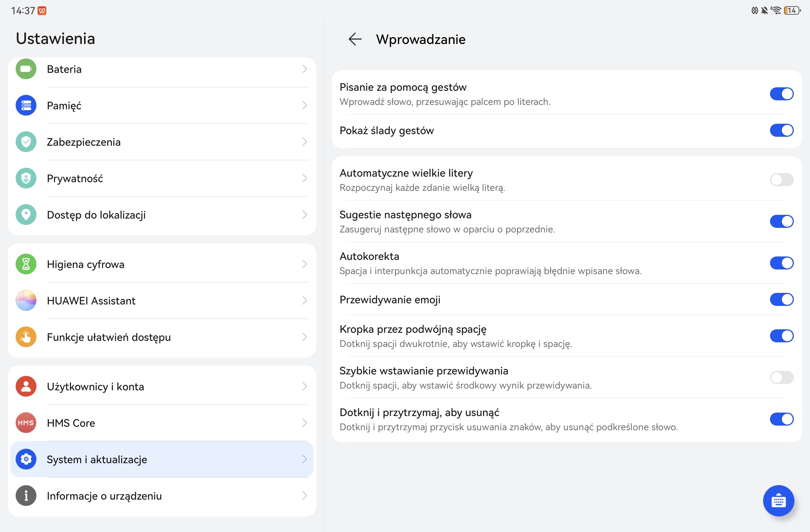Turn off Pokaż ślady gestów switch

pos(782,130)
